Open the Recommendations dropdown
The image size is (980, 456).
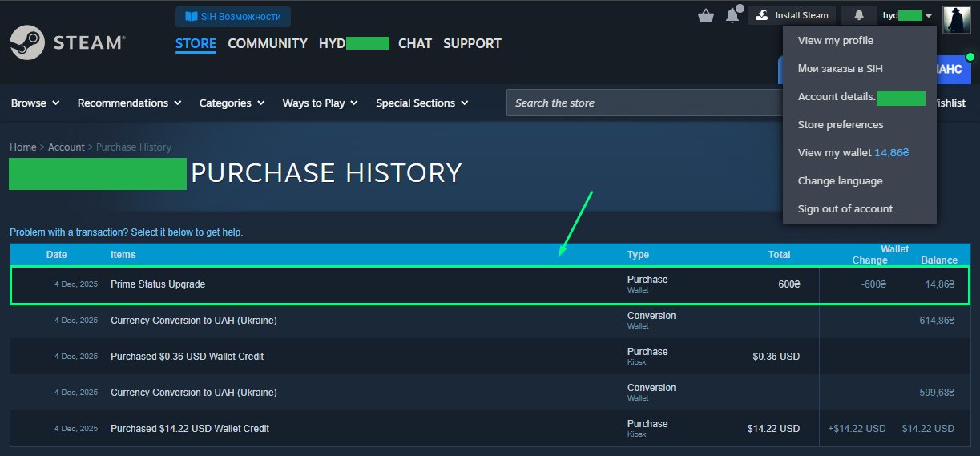click(129, 103)
